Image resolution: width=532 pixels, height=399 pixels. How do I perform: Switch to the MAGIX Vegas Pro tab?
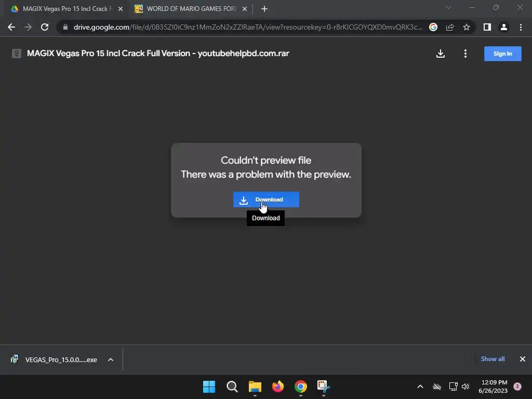click(x=68, y=9)
